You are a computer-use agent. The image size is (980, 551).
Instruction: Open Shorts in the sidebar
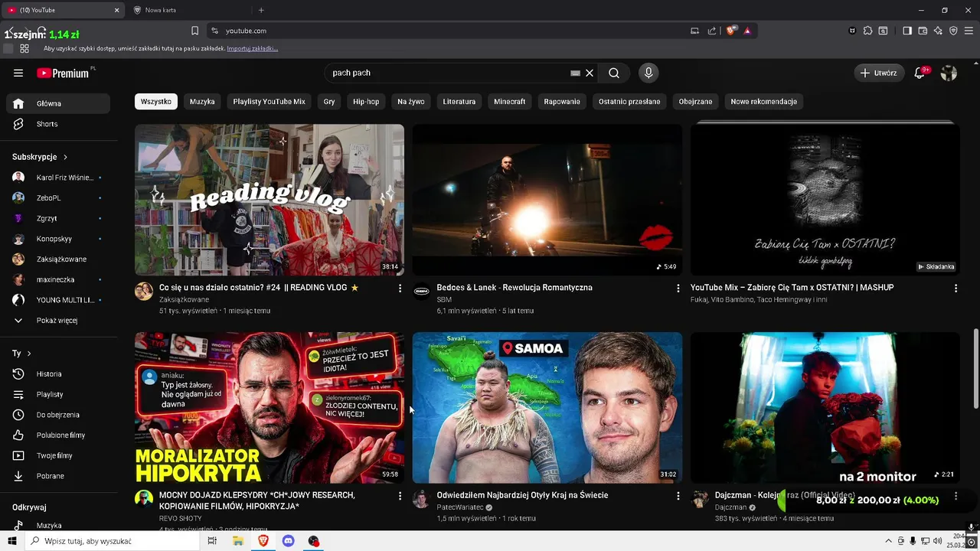[x=58, y=124]
